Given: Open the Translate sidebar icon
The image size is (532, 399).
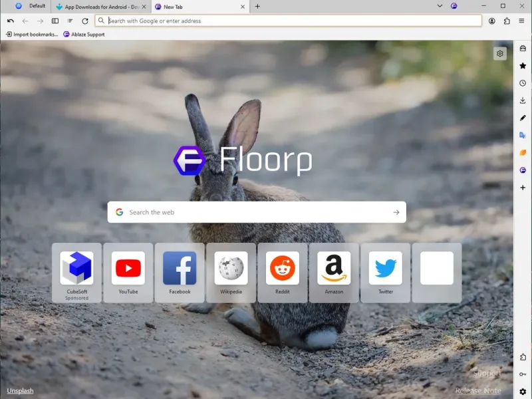Looking at the screenshot, I should click(x=523, y=136).
